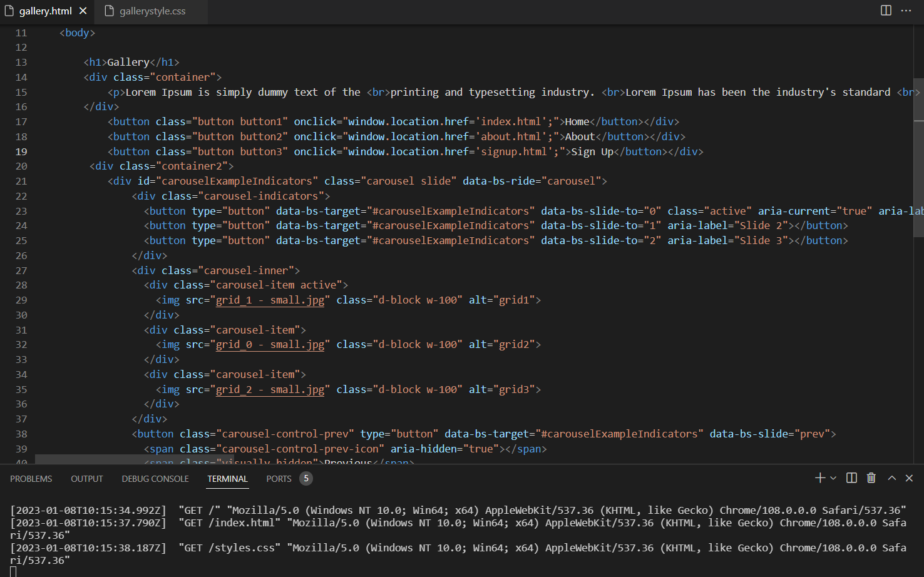Open the PORTS panel tab
Viewport: 924px width, 577px height.
click(279, 479)
